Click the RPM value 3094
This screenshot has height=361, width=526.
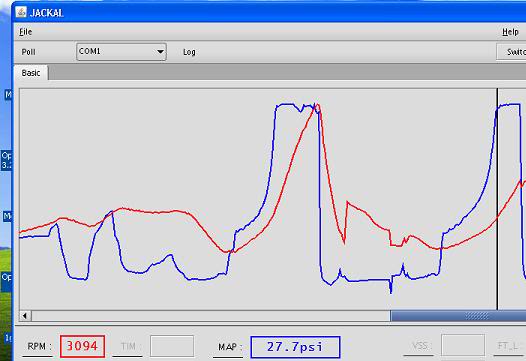tap(82, 346)
